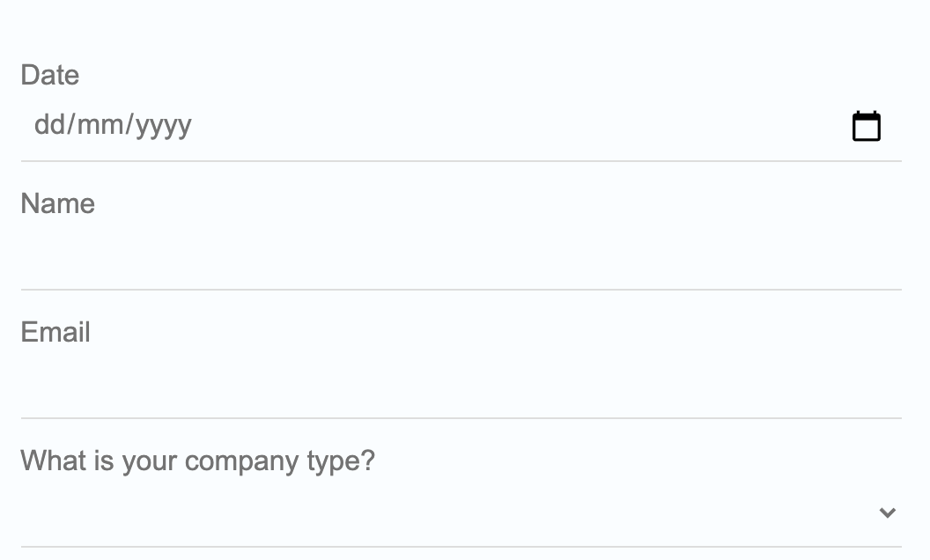Open the calendar picker icon
This screenshot has height=560, width=930.
pyautogui.click(x=867, y=127)
